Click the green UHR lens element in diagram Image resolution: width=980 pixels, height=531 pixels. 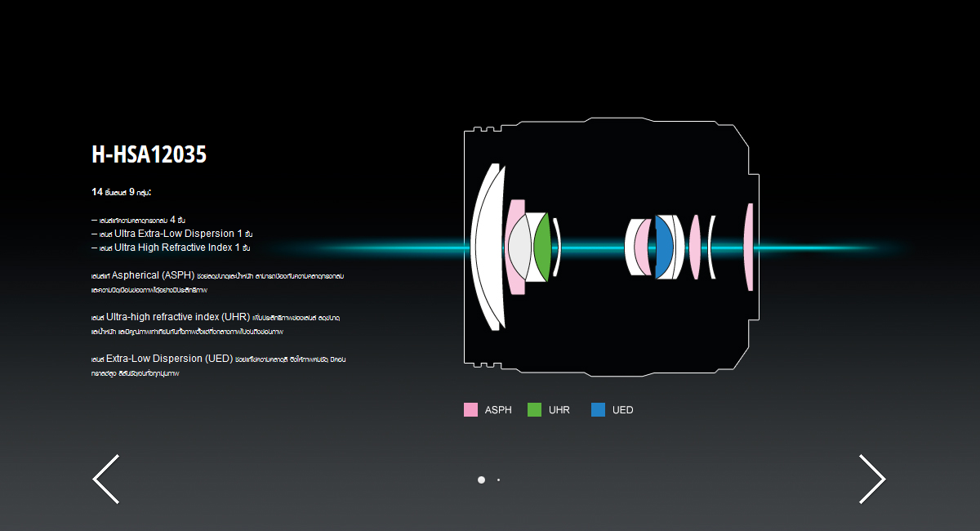tap(543, 247)
